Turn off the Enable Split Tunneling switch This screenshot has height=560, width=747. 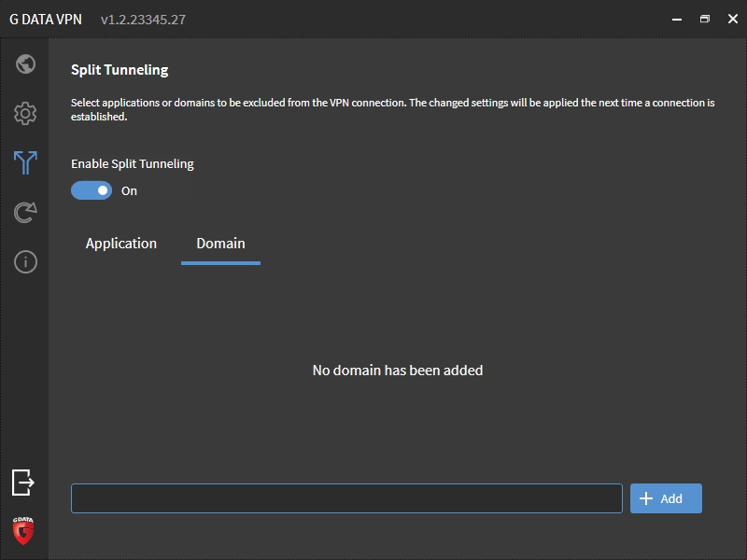(92, 190)
